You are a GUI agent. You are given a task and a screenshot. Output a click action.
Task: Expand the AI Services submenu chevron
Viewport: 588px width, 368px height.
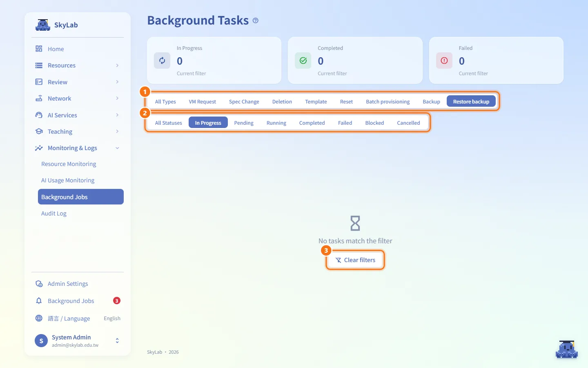click(x=117, y=115)
